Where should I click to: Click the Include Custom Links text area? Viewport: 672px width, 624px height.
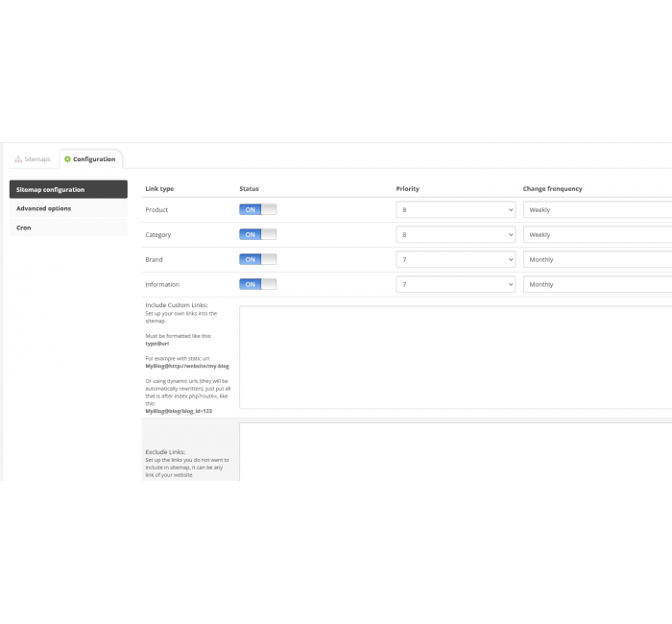[456, 357]
